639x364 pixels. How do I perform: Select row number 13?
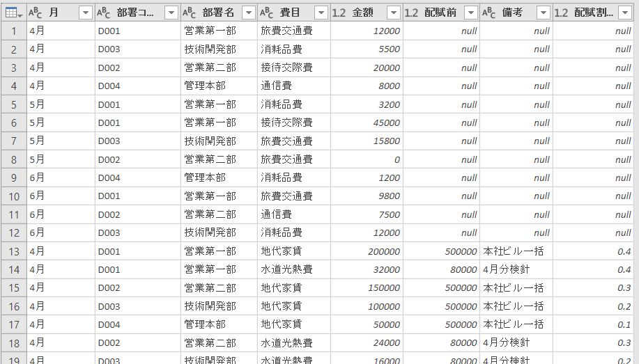13,251
